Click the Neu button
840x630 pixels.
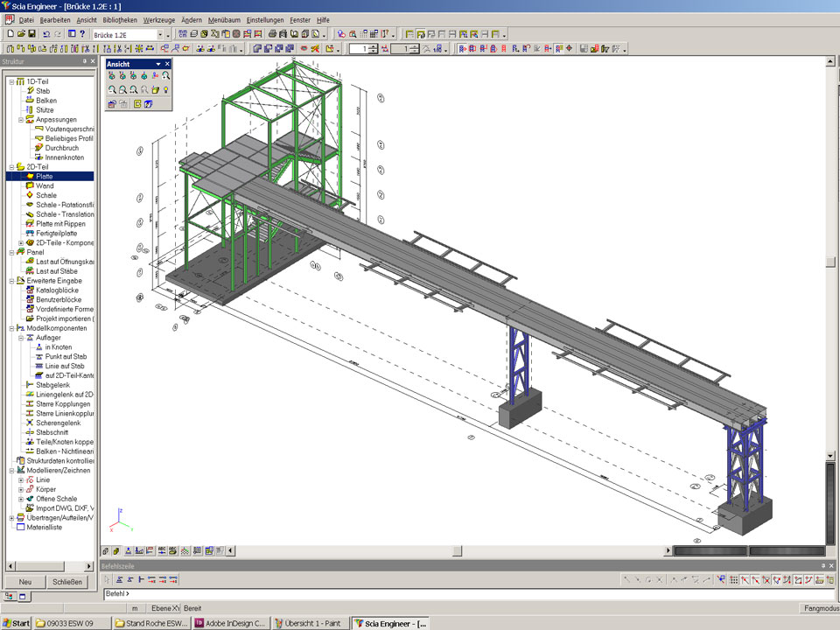[25, 582]
